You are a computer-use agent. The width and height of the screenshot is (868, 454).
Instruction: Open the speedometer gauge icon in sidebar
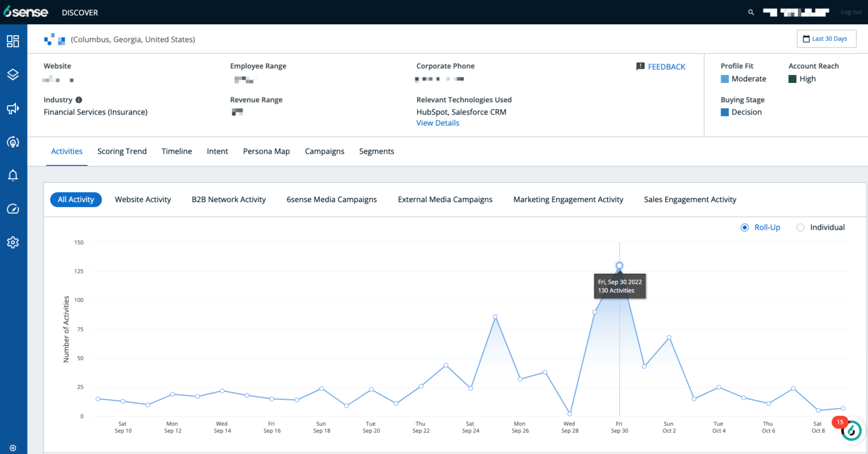(13, 209)
